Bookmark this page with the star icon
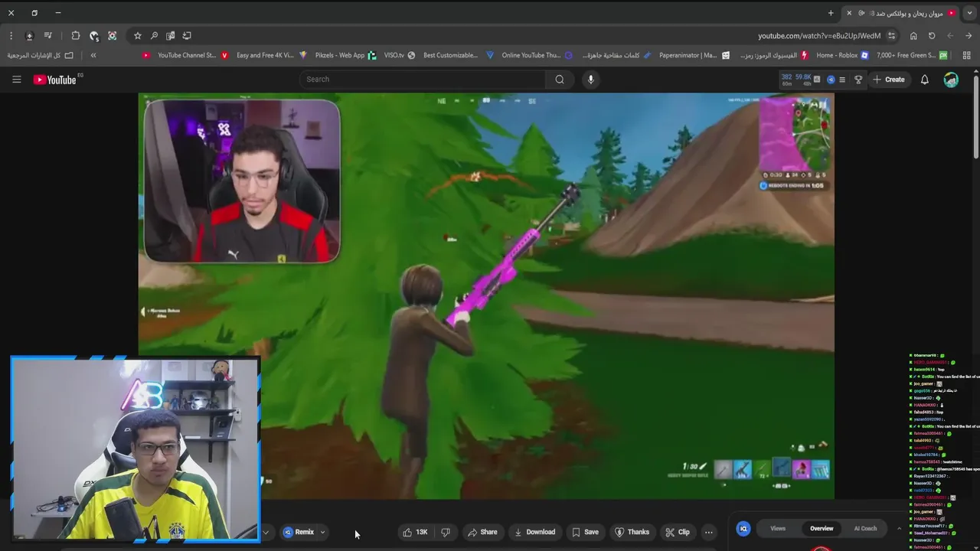 [138, 36]
